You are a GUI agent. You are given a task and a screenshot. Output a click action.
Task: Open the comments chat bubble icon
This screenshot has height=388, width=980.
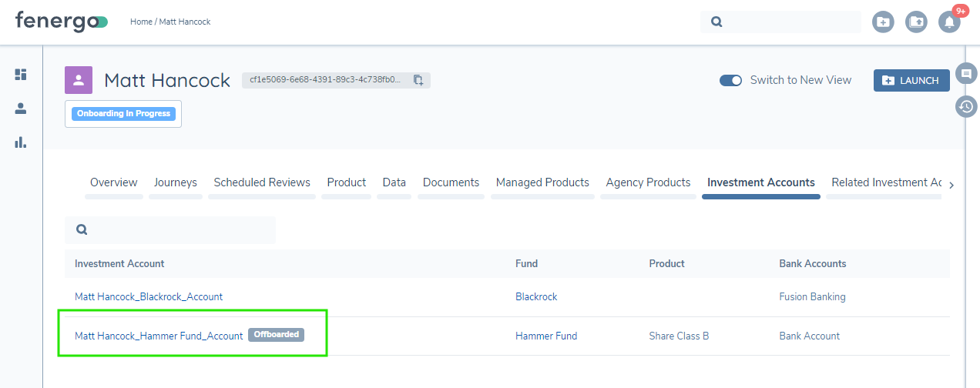pyautogui.click(x=965, y=74)
